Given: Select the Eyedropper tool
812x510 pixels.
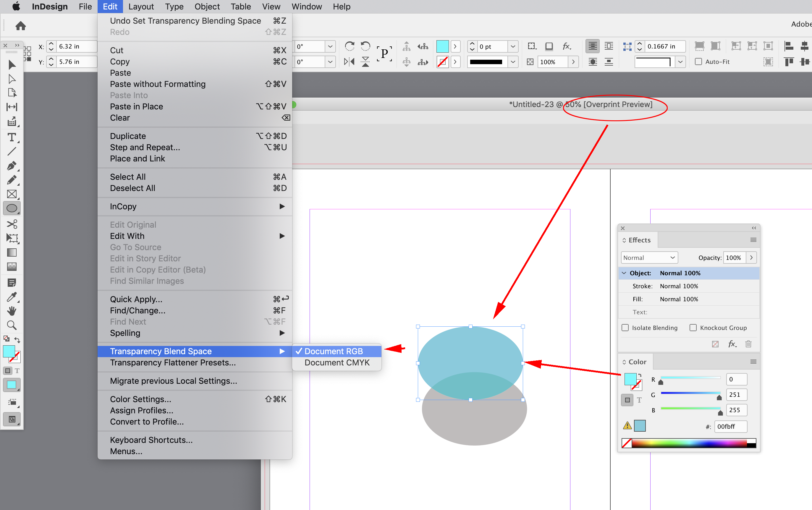Looking at the screenshot, I should [12, 297].
